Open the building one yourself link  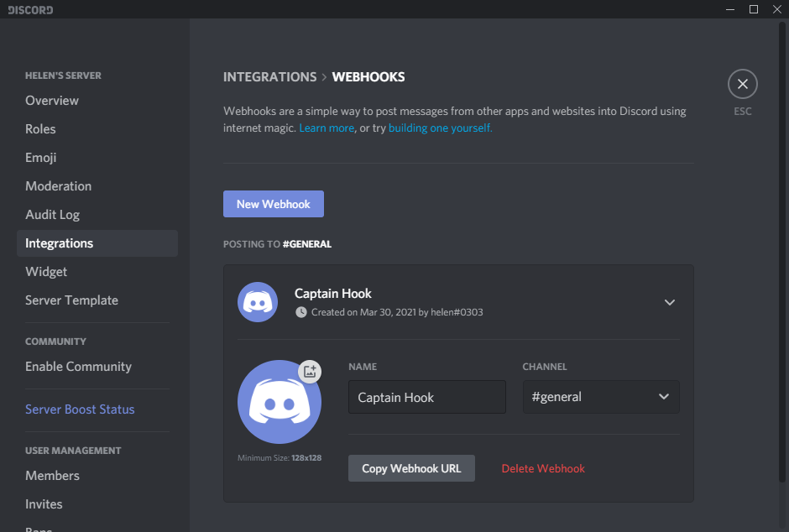pyautogui.click(x=440, y=128)
